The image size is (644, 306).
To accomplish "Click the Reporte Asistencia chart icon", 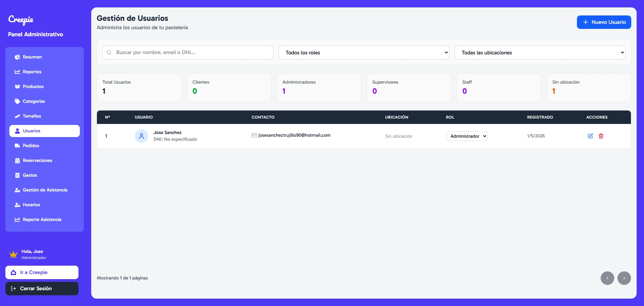I will pyautogui.click(x=17, y=220).
